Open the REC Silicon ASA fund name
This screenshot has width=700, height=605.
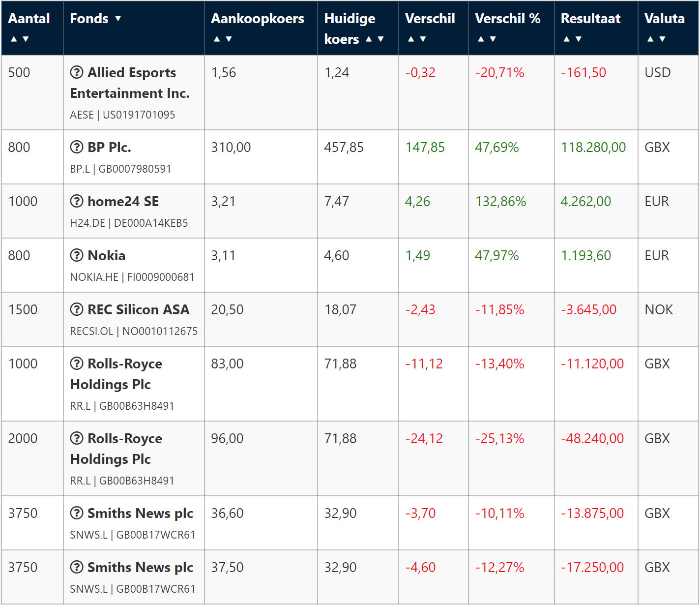point(138,309)
